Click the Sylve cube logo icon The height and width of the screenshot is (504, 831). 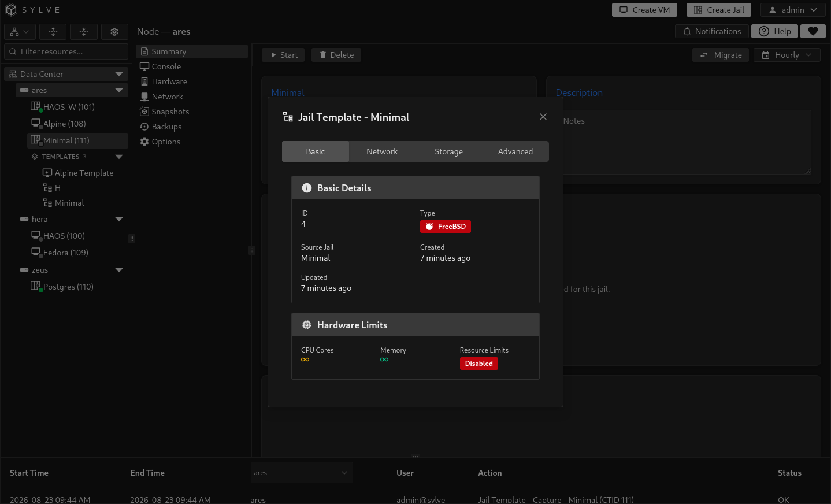coord(11,10)
